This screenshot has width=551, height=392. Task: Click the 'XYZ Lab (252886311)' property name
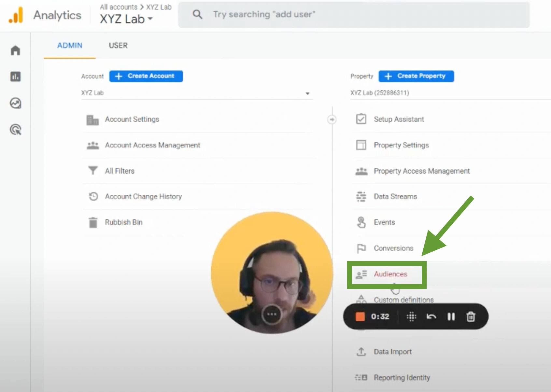click(379, 93)
